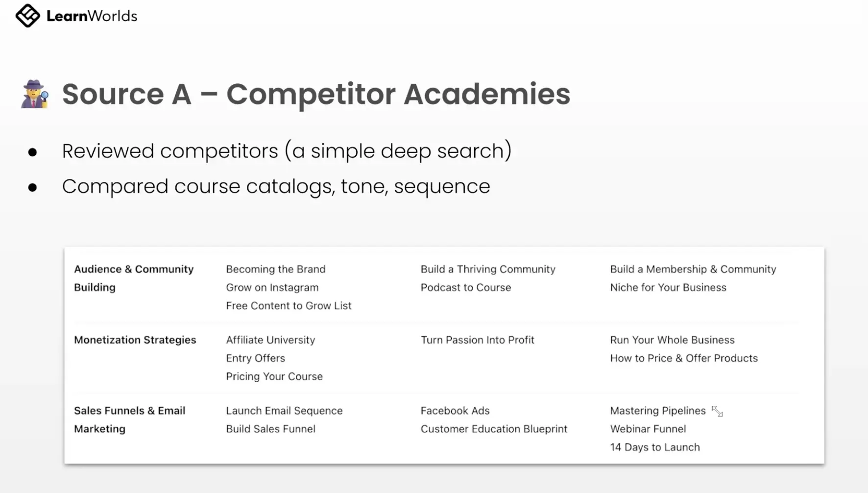The height and width of the screenshot is (493, 868).
Task: Click the LearnWorlds diamond logo icon
Action: coord(27,16)
